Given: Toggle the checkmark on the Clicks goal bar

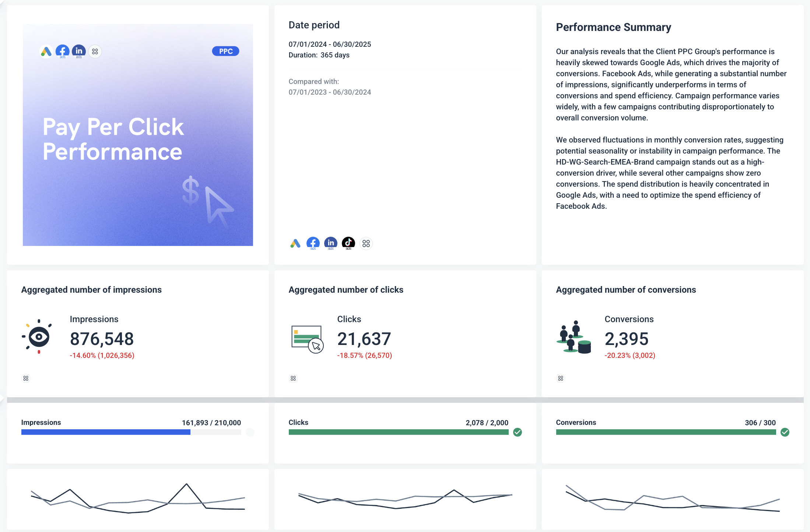Looking at the screenshot, I should coord(518,432).
